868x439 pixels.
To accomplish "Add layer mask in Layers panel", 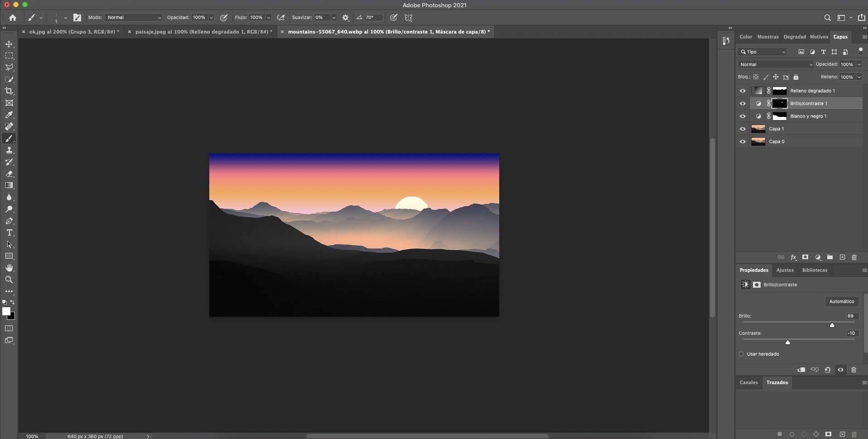I will [805, 257].
